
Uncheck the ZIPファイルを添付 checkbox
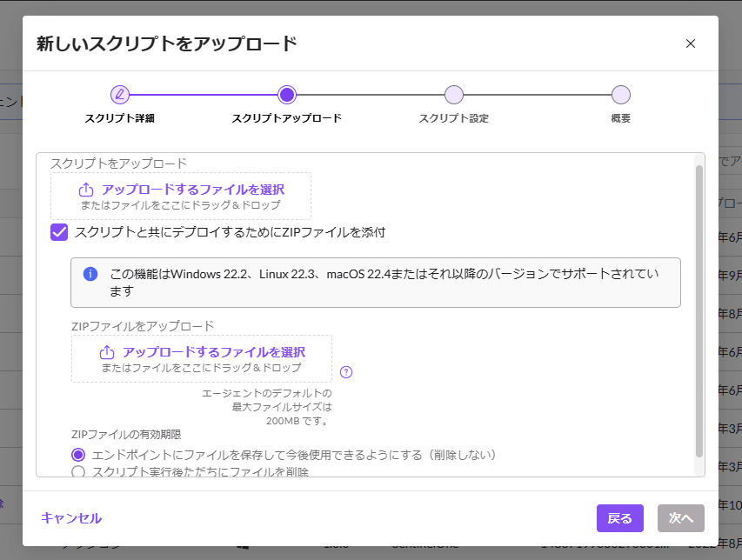point(59,232)
